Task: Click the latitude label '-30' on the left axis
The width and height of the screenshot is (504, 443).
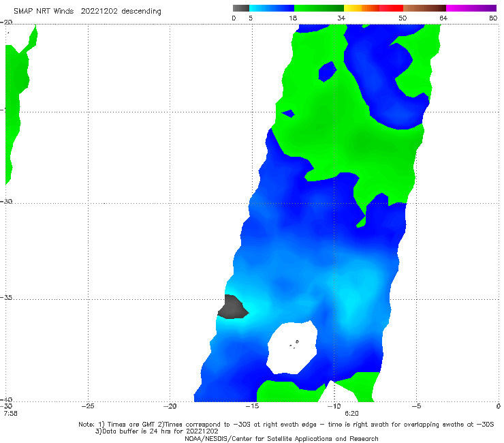Action: pos(6,201)
